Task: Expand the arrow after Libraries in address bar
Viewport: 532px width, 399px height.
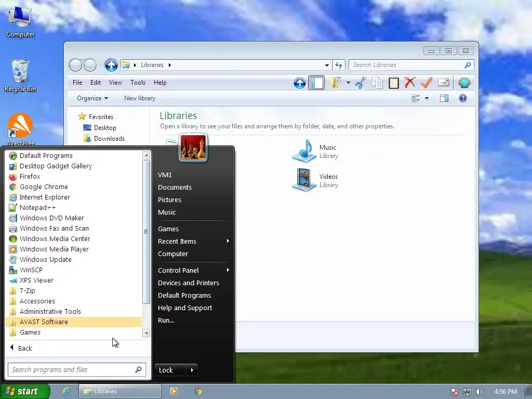Action: pyautogui.click(x=170, y=65)
